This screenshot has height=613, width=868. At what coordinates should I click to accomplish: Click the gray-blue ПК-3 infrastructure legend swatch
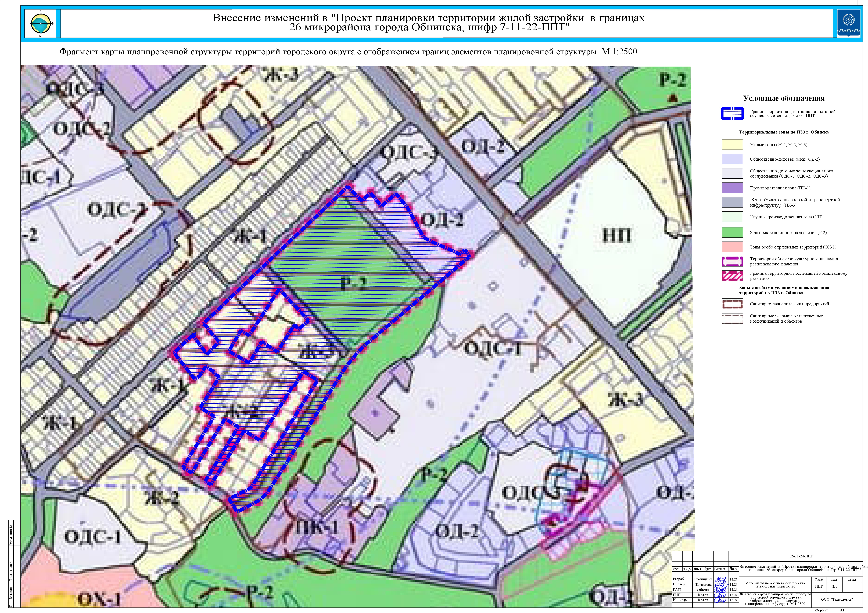pos(732,202)
